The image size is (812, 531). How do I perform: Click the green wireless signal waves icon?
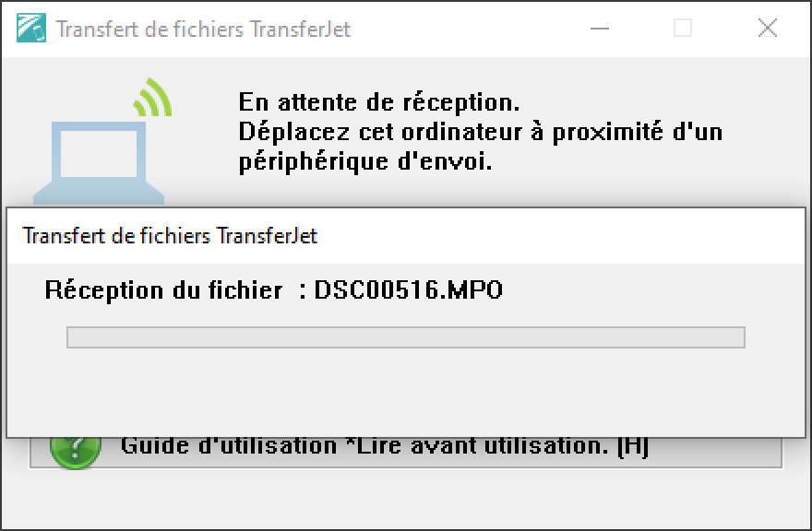(x=153, y=97)
